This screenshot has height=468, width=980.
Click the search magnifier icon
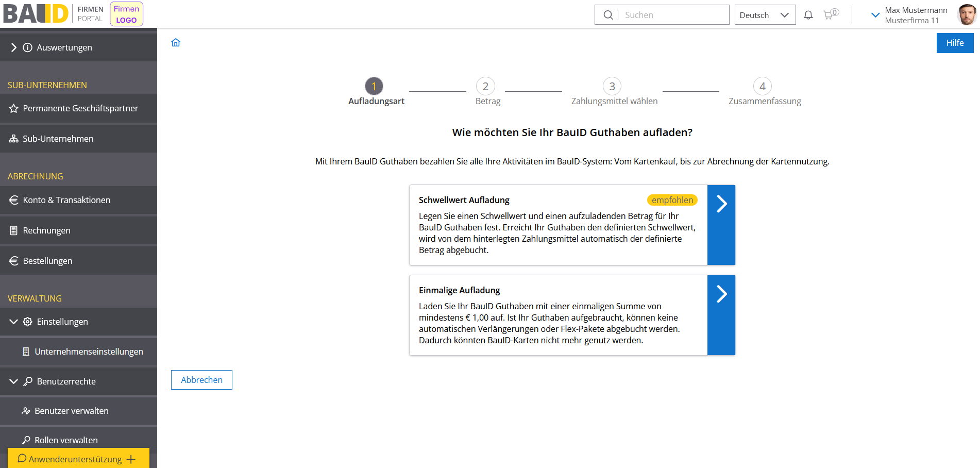608,15
